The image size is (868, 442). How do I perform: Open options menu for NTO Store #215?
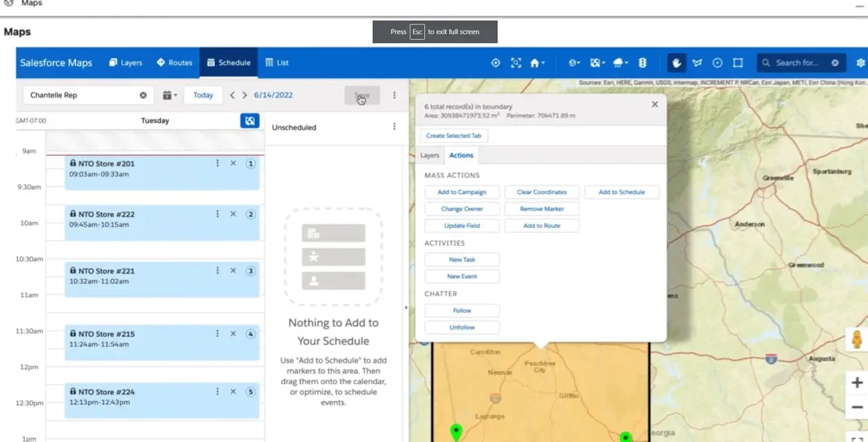click(x=218, y=333)
